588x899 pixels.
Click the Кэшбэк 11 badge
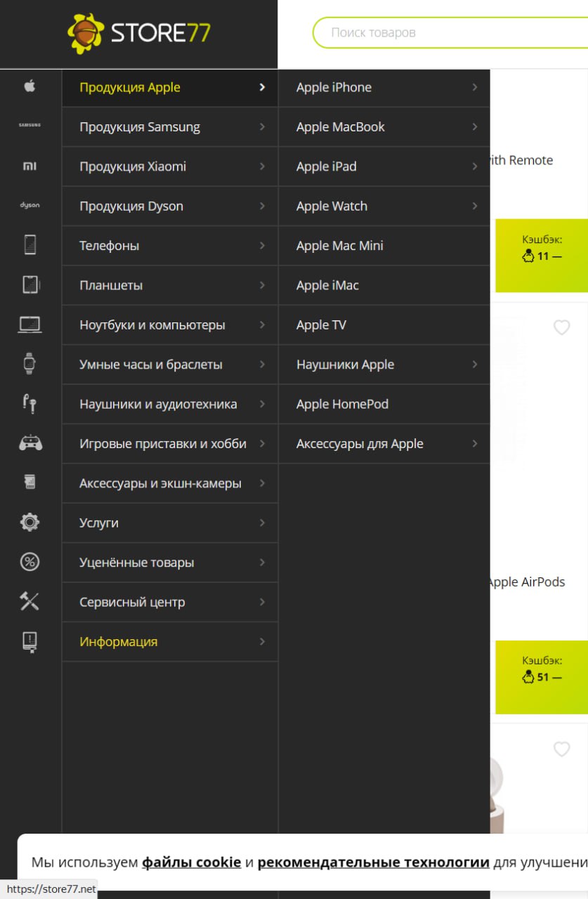(542, 256)
